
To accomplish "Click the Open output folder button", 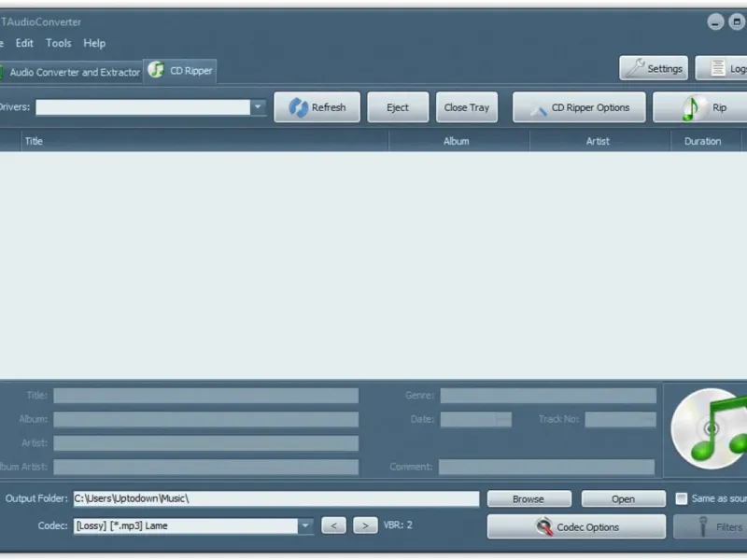I will [x=623, y=498].
